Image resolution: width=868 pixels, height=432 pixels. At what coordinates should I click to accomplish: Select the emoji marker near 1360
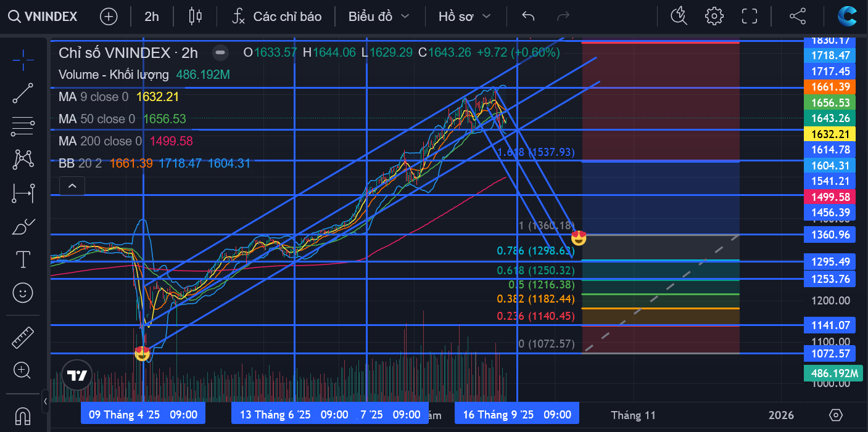(x=579, y=237)
